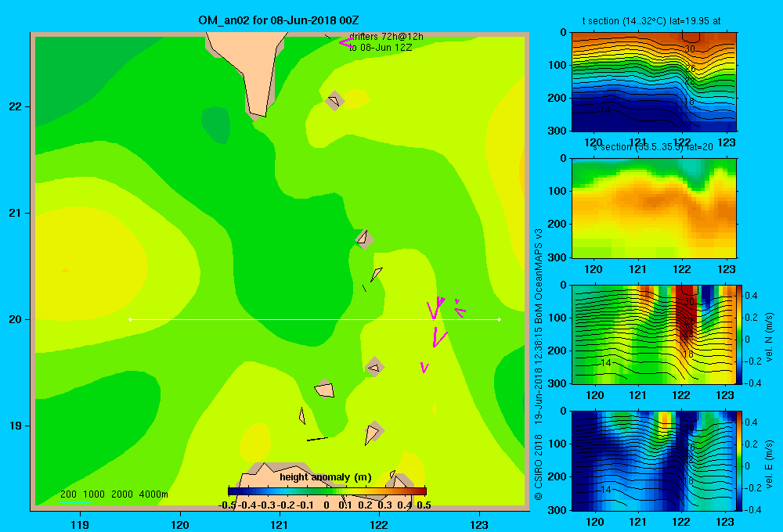783x532 pixels.
Task: Click the "height anomaly (m)" label
Action: tap(326, 477)
